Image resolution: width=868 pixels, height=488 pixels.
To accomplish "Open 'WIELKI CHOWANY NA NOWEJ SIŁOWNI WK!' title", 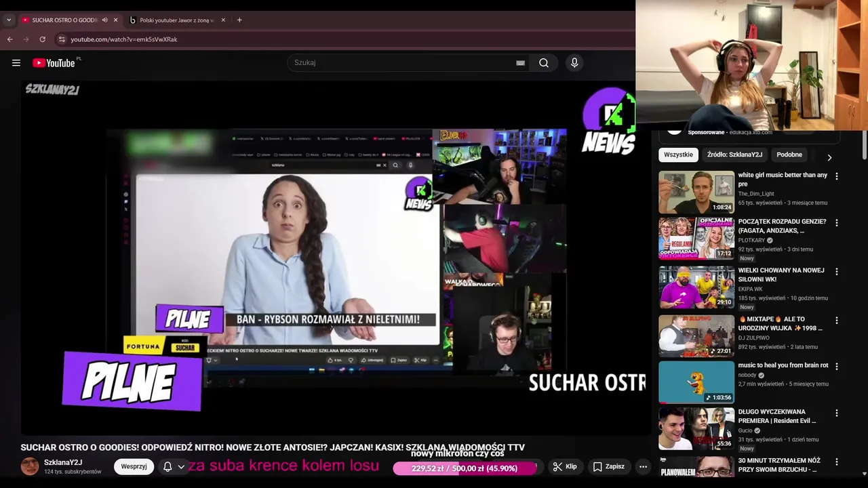I will coord(781,274).
